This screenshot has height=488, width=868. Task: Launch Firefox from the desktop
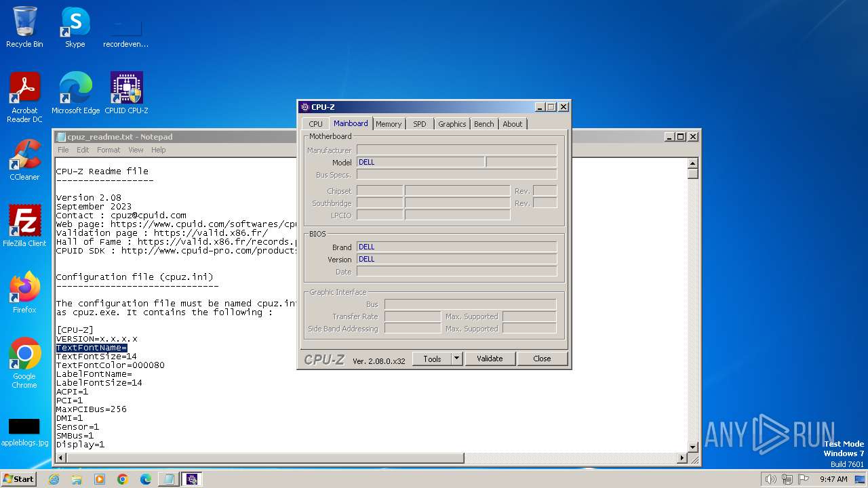(24, 293)
